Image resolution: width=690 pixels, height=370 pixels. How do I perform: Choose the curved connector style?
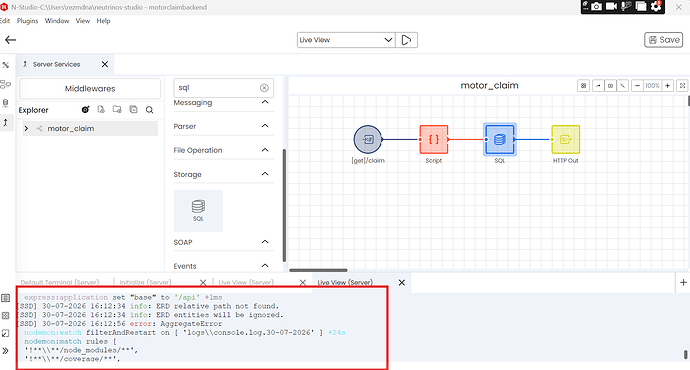pyautogui.click(x=598, y=86)
